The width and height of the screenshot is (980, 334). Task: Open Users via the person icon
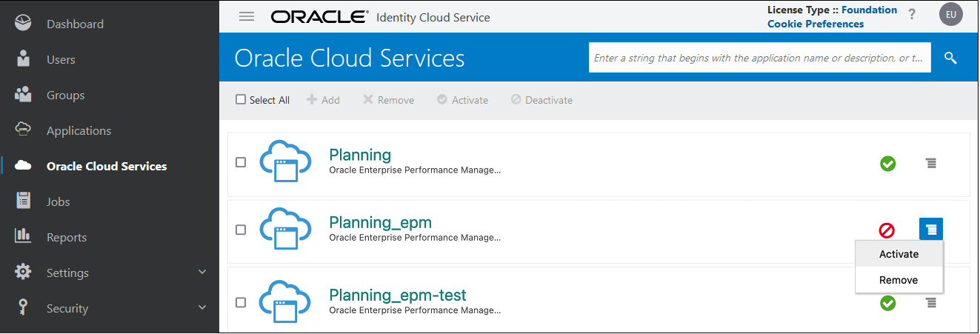(23, 59)
